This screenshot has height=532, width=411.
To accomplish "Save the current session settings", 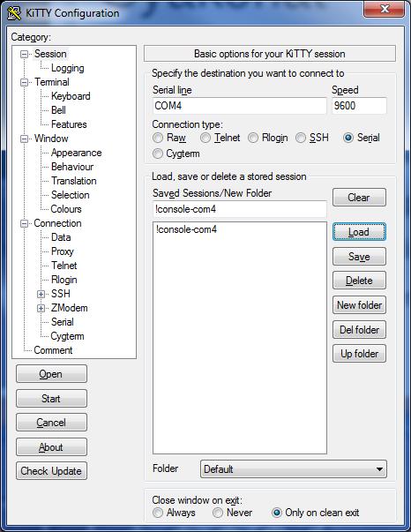I will (359, 257).
